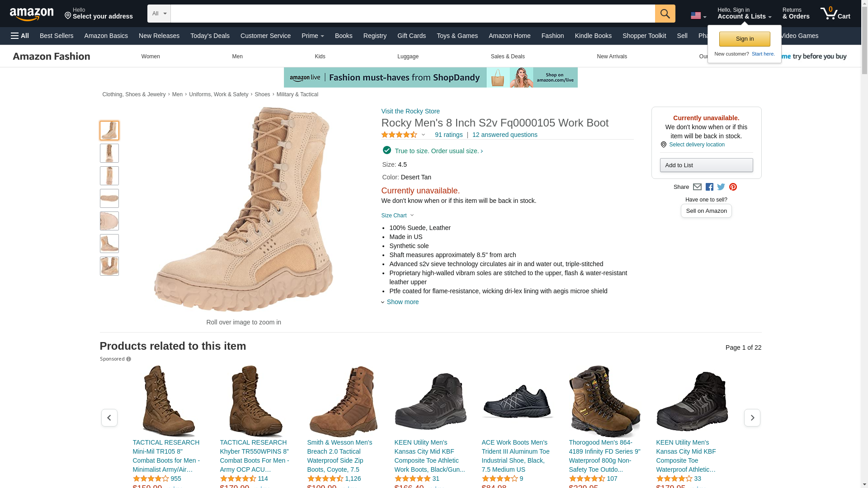Open the All hamburger menu
Screen dimensions: 868x488
20,36
